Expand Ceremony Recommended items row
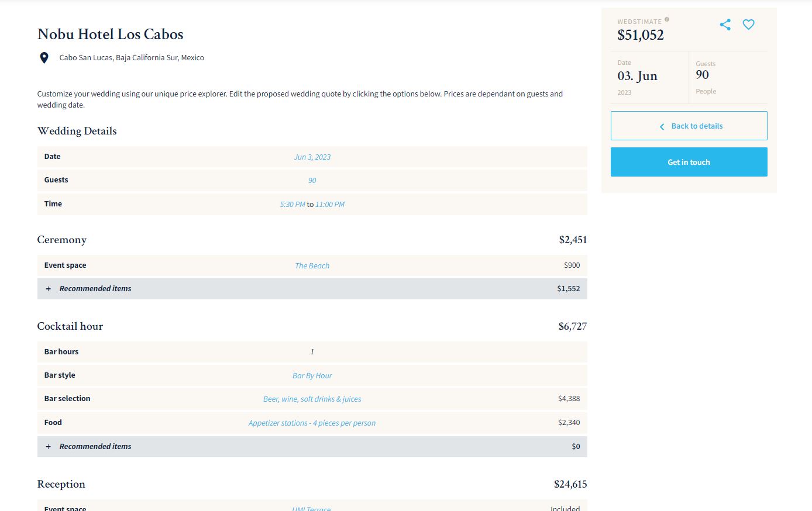This screenshot has width=812, height=511. [x=312, y=289]
